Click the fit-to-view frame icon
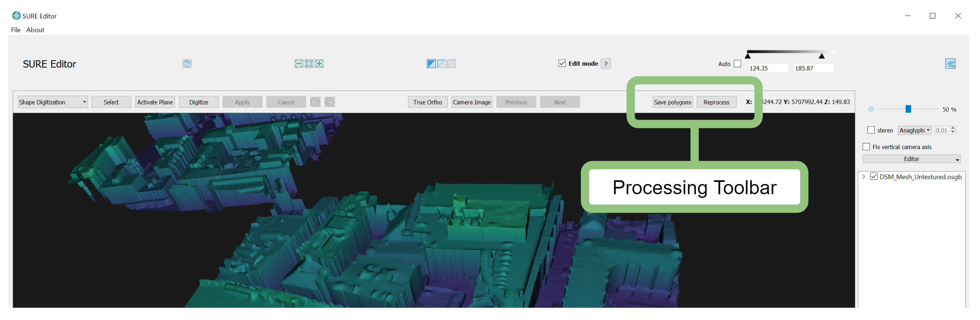This screenshot has width=980, height=320. click(309, 64)
